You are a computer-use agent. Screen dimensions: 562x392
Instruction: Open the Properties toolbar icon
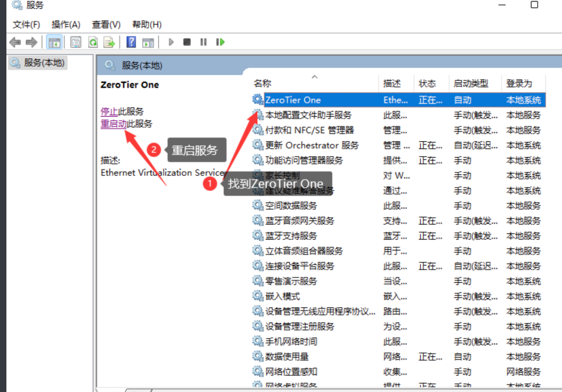[76, 42]
